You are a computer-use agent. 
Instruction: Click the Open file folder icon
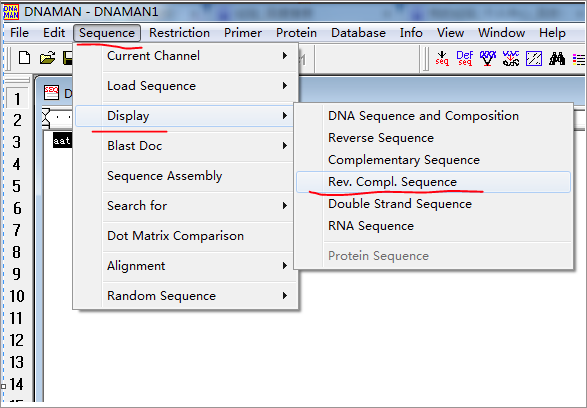point(47,58)
